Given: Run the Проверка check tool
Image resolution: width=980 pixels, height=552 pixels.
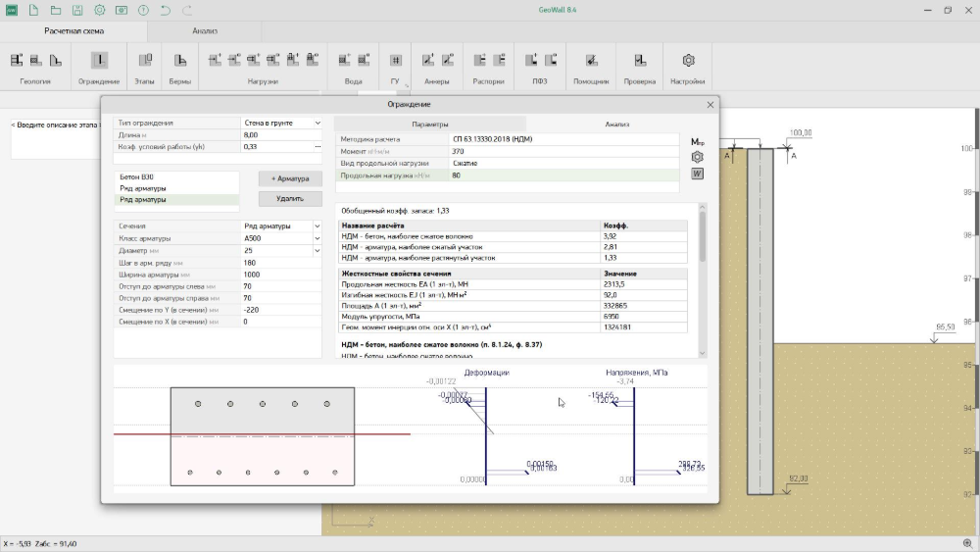Looking at the screenshot, I should (639, 61).
